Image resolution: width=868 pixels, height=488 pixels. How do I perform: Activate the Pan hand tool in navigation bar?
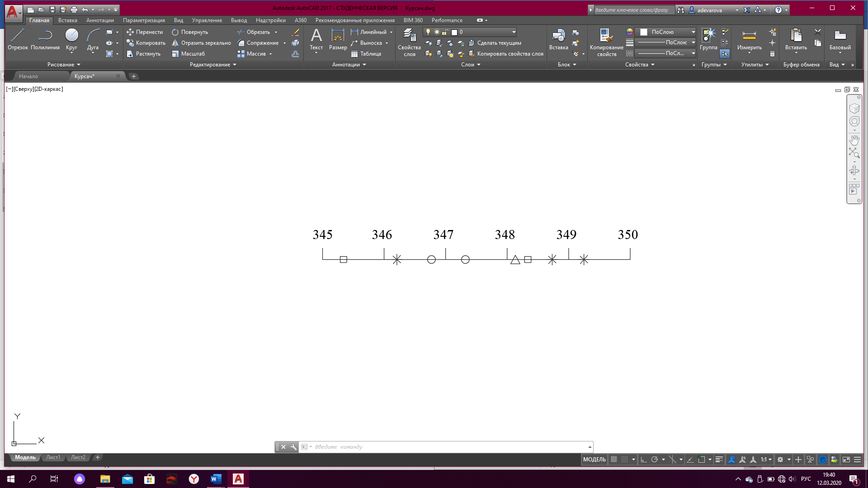point(854,140)
